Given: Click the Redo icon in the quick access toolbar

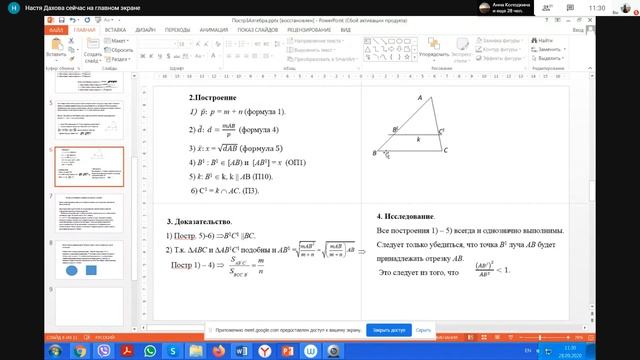Looking at the screenshot, I should click(87, 20).
